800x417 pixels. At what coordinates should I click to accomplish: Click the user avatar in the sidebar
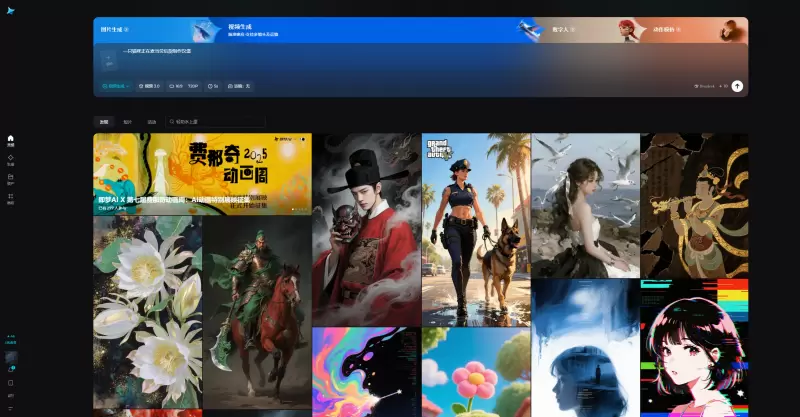click(x=11, y=356)
